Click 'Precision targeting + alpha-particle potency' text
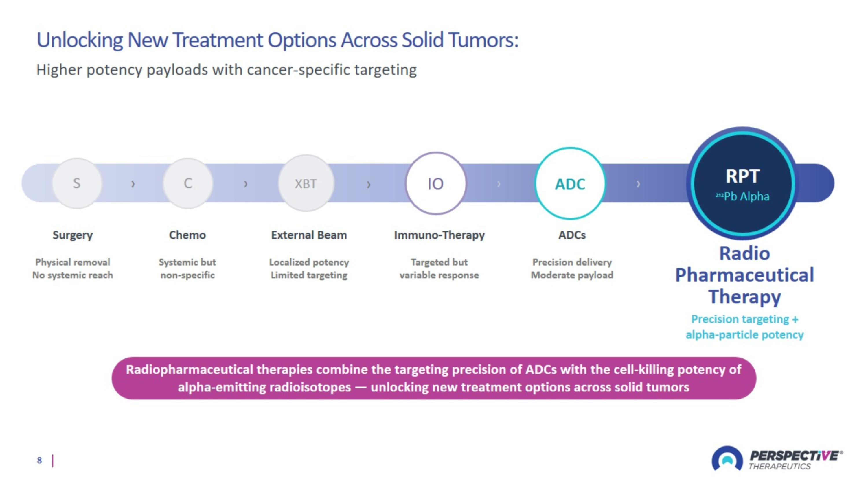The height and width of the screenshot is (488, 868). click(745, 327)
